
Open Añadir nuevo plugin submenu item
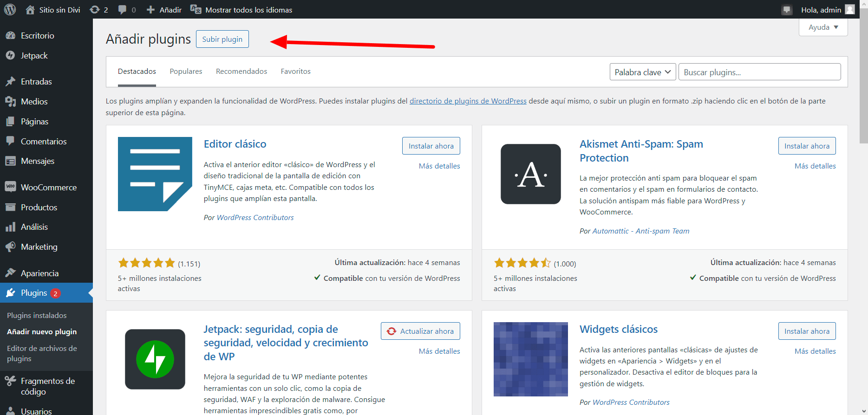pos(42,332)
